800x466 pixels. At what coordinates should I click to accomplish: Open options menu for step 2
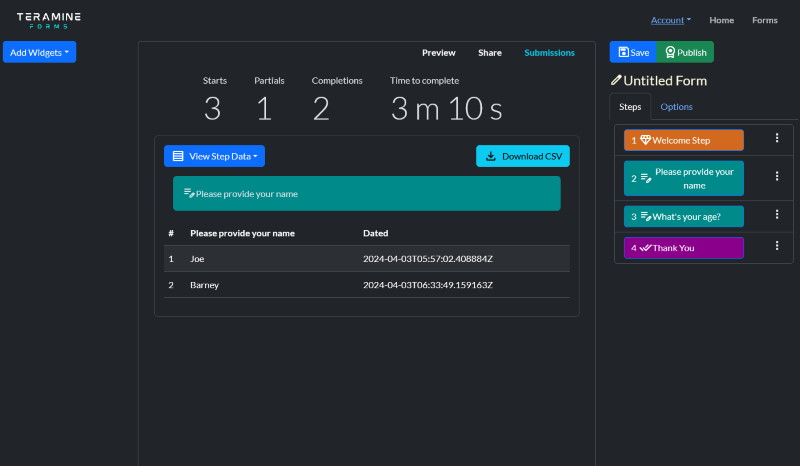[777, 176]
